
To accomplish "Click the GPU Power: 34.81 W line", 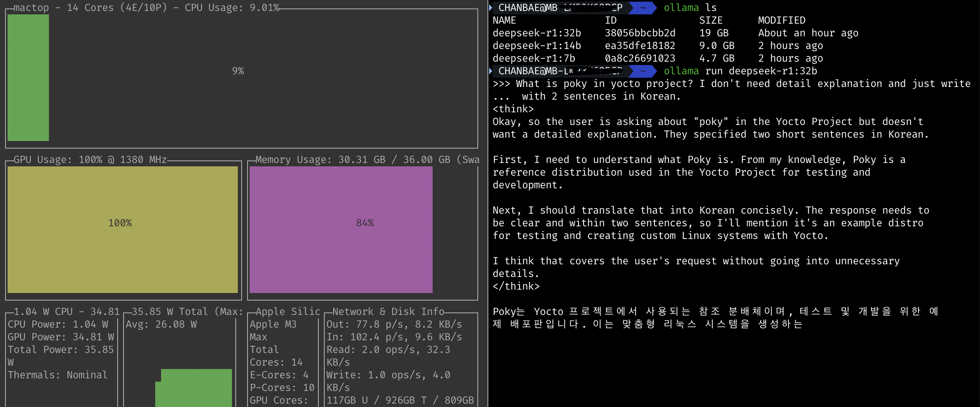I will 61,337.
